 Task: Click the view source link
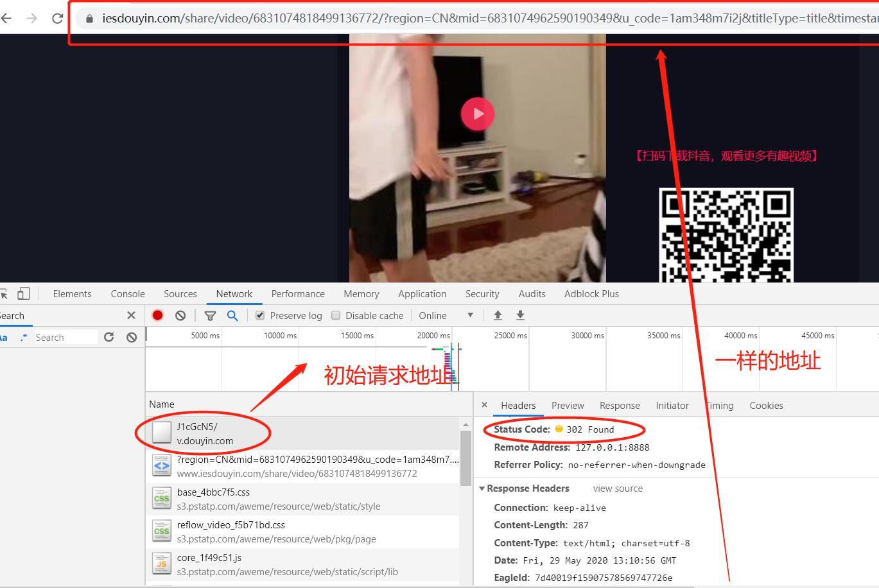pyautogui.click(x=618, y=488)
